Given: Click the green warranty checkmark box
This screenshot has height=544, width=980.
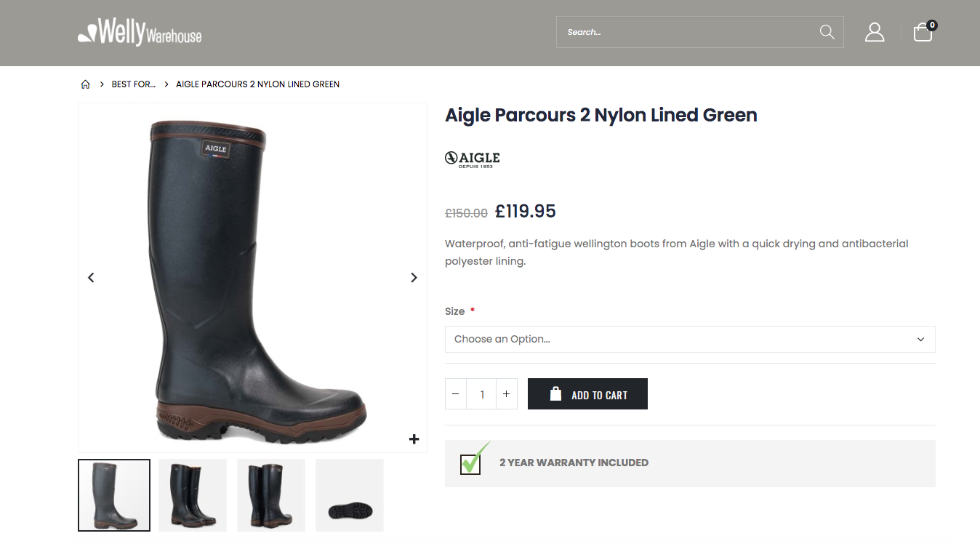Looking at the screenshot, I should click(471, 463).
